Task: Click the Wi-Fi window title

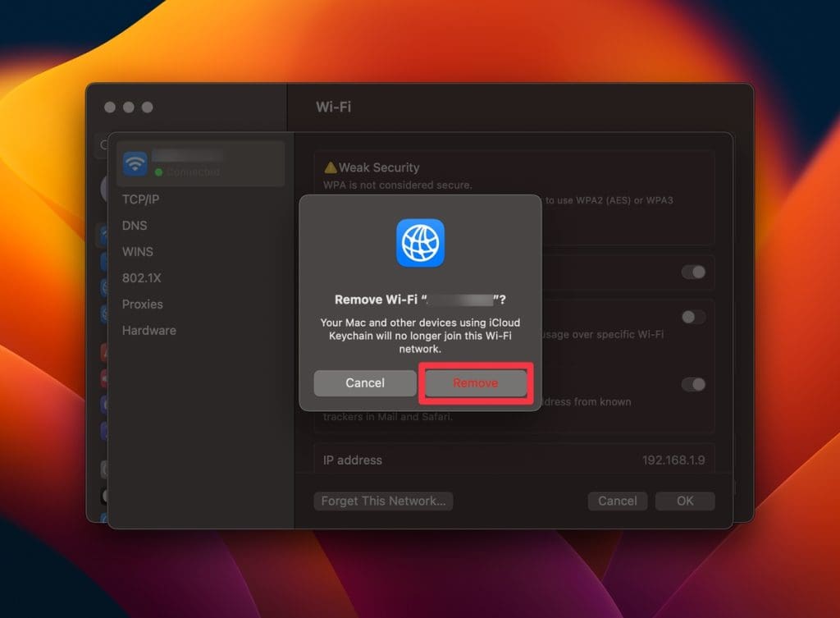Action: pyautogui.click(x=333, y=107)
